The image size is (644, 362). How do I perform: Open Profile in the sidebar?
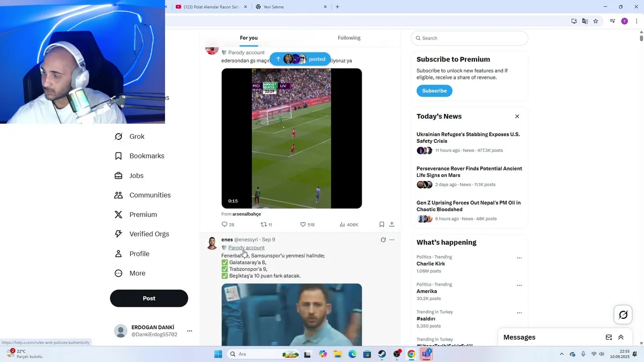(x=132, y=253)
